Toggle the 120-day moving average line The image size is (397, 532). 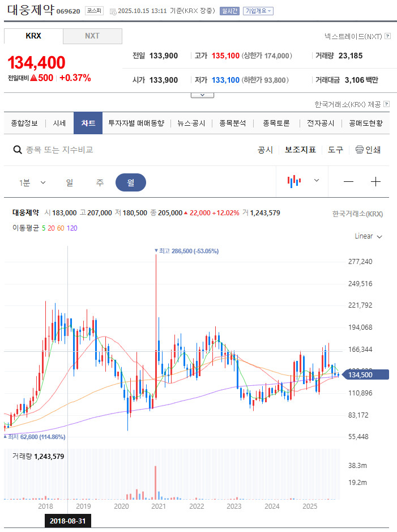(x=72, y=228)
